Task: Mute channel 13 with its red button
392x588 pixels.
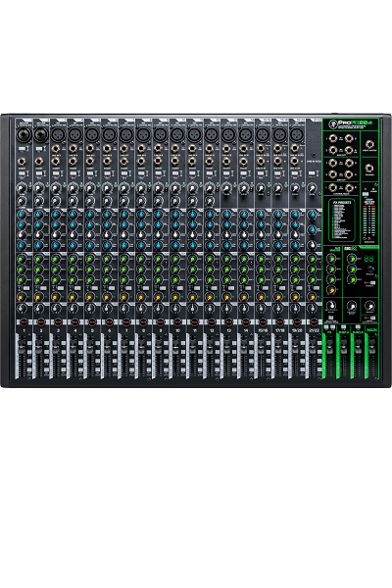Action: pos(228,321)
